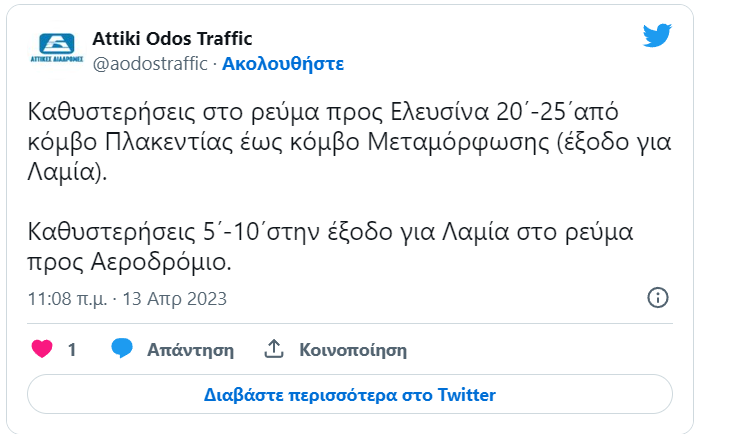Click the Απάντηση reply label

pos(190,350)
